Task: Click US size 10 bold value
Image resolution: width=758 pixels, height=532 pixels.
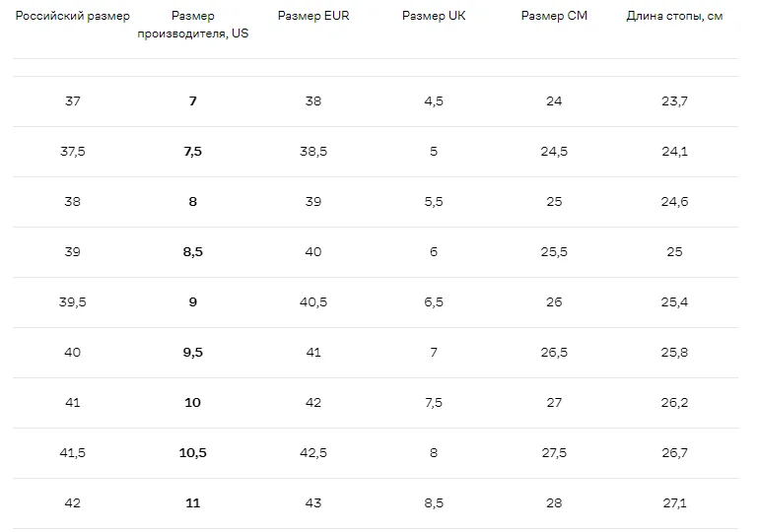Action: point(193,403)
